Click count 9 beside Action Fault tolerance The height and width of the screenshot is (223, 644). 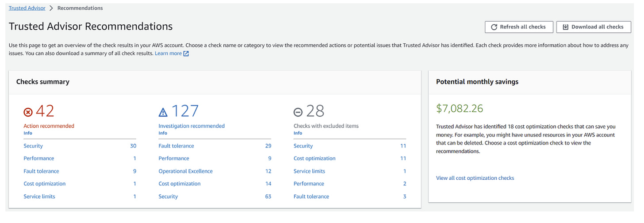point(134,171)
